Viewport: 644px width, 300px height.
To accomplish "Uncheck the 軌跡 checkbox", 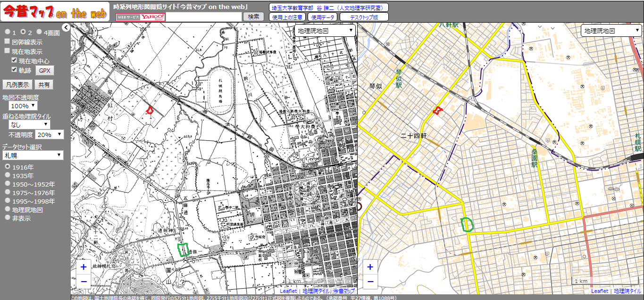I will pyautogui.click(x=15, y=70).
